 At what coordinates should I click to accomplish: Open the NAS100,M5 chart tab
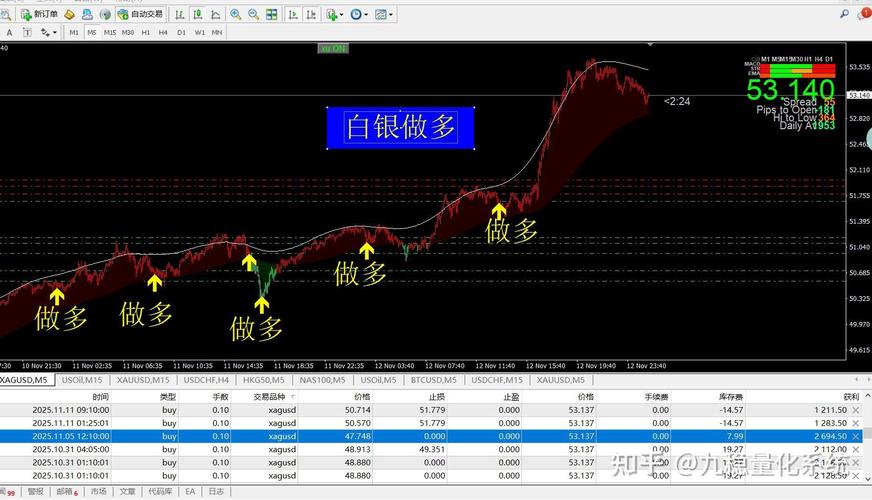tap(323, 380)
